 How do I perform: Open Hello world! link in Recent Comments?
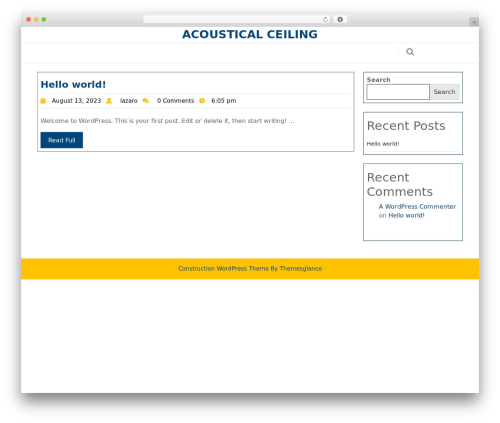406,215
